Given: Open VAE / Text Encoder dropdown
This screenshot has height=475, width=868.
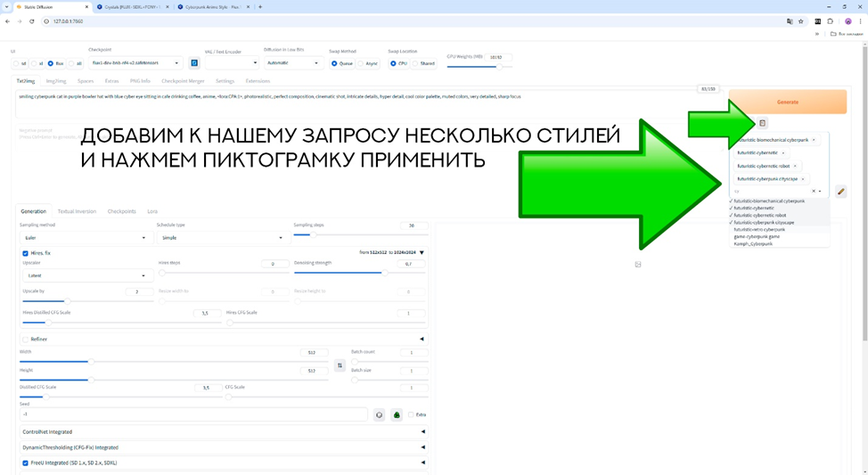Looking at the screenshot, I should click(232, 63).
